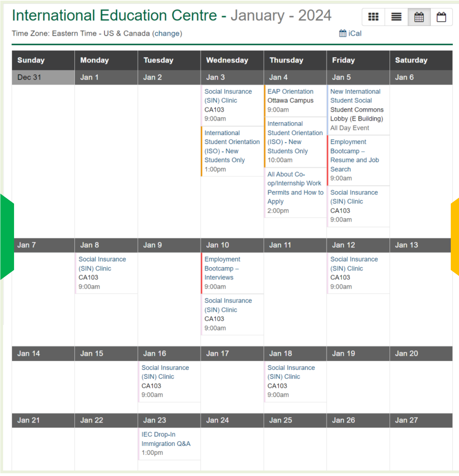The image size is (459, 476).
Task: Click the iCal calendar export icon
Action: pos(342,33)
